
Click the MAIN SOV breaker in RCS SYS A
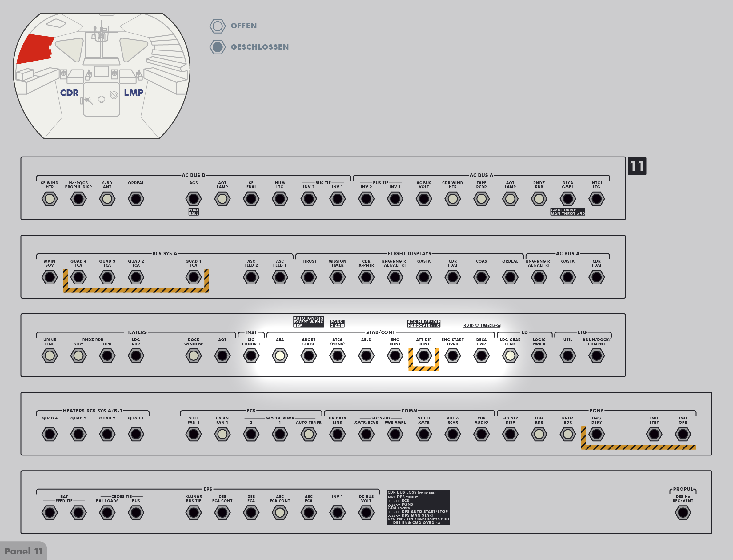tap(50, 277)
